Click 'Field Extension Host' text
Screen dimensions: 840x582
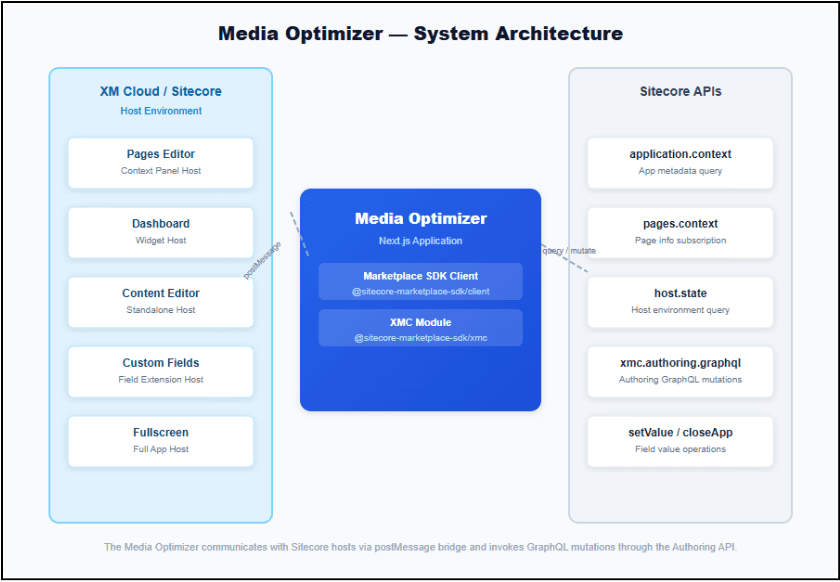pos(161,379)
